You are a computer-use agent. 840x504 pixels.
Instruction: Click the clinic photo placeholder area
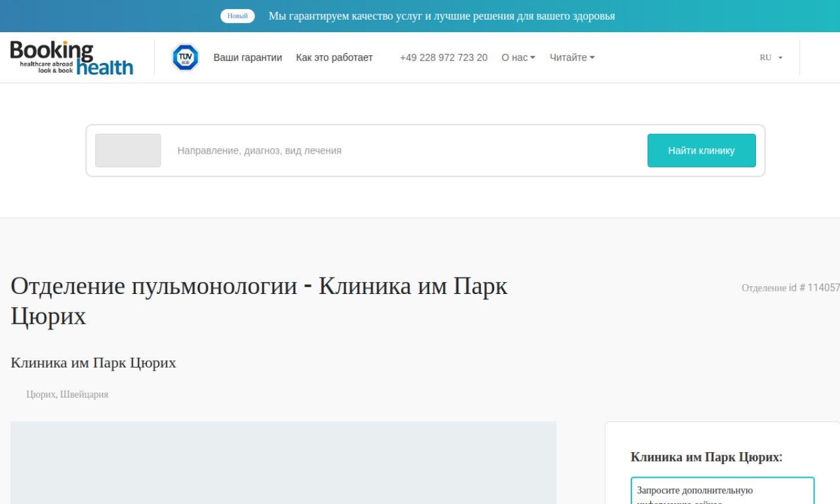point(283,463)
